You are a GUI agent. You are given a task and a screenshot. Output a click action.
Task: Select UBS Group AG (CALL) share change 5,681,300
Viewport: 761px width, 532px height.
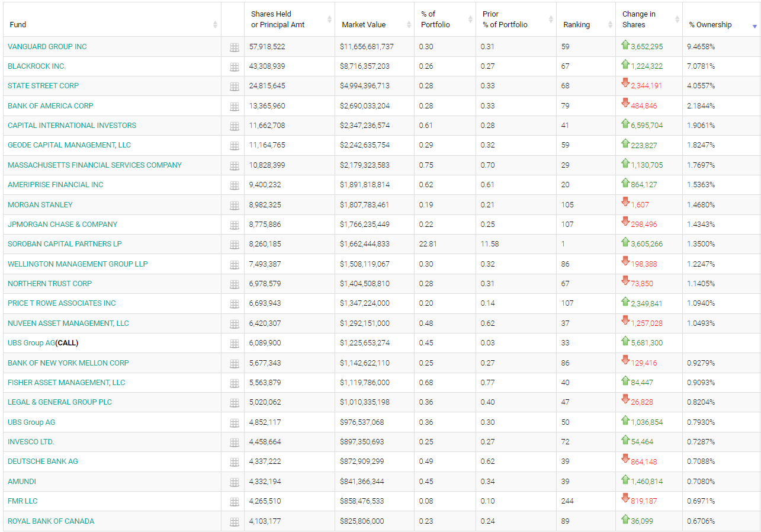tap(647, 343)
